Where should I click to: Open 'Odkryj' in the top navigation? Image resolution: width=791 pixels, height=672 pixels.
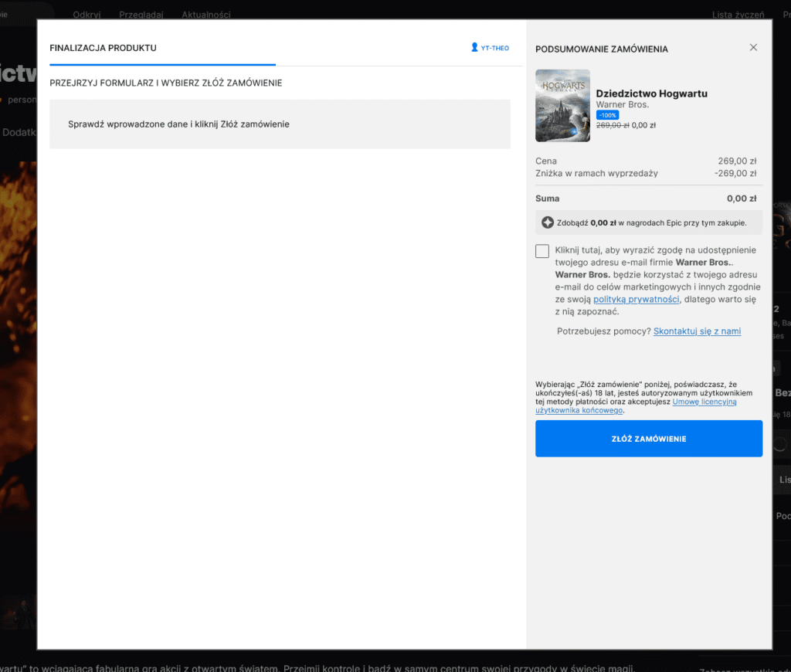(87, 15)
